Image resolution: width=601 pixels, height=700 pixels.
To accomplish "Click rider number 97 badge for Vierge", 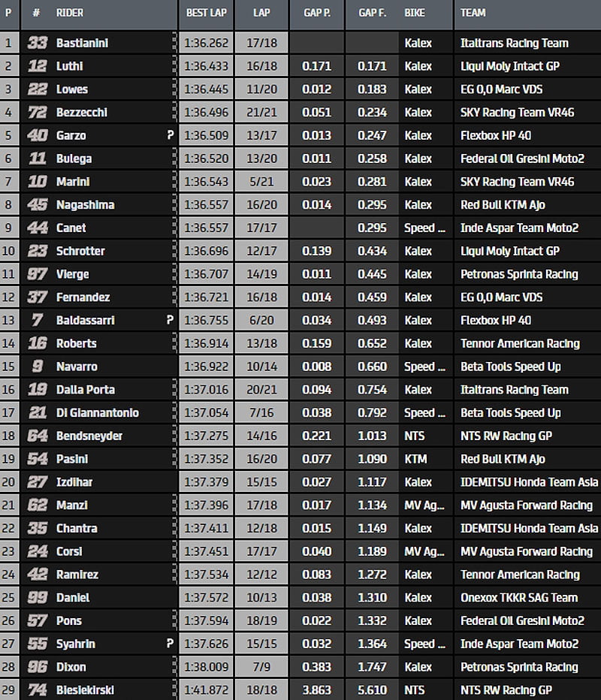I will pos(38,275).
